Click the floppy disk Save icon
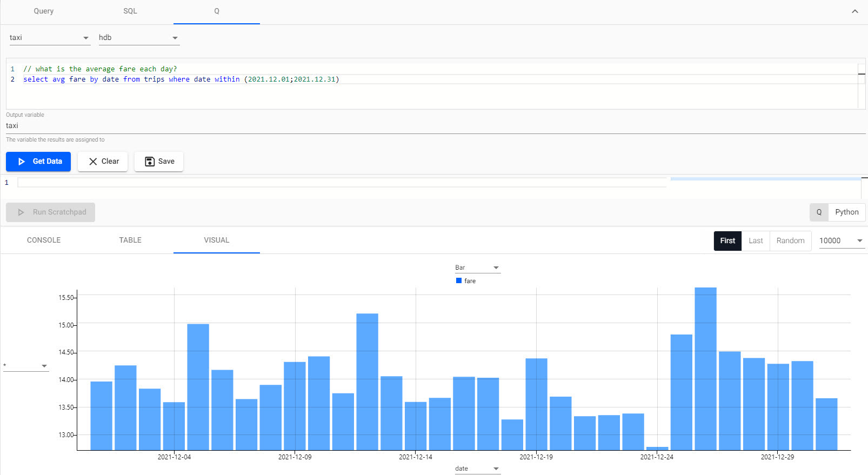Viewport: 868px width, 475px height. point(150,162)
